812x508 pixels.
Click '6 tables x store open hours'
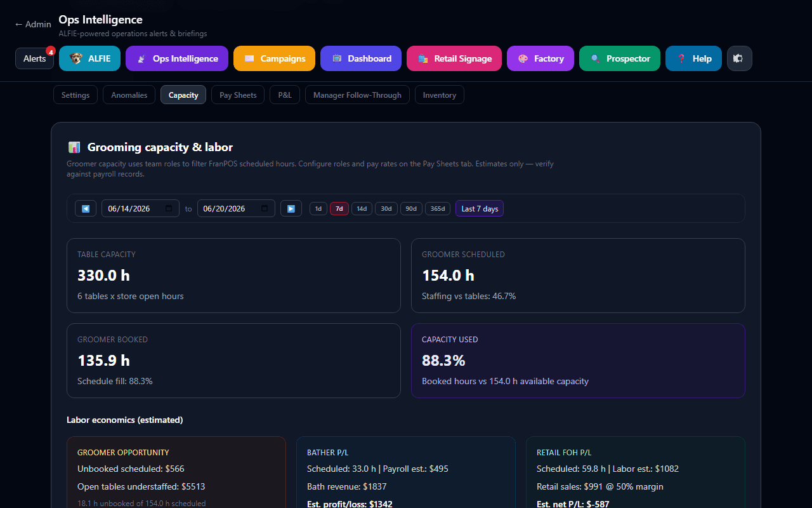[131, 296]
